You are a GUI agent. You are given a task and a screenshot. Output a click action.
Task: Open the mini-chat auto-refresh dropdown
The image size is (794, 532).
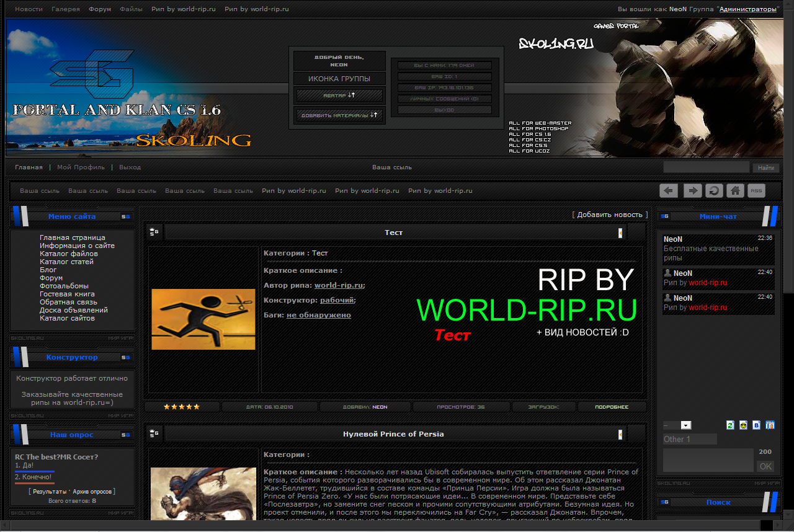(x=685, y=425)
